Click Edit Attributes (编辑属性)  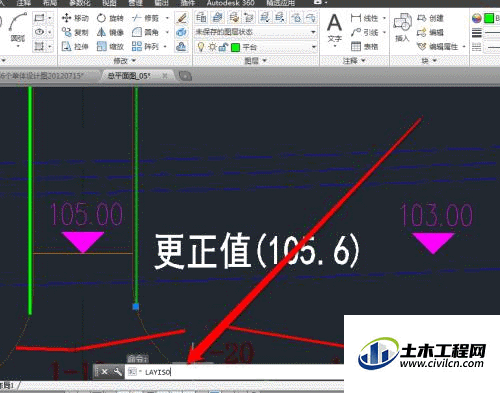438,47
